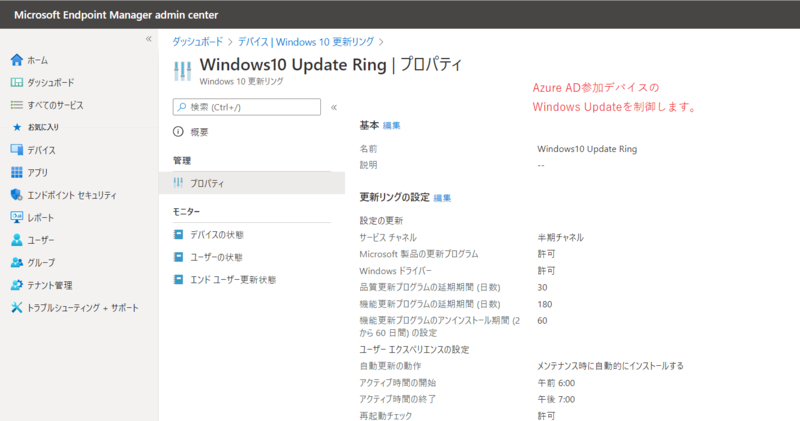
Task: Click the 自動更新の動作 label
Action: (390, 366)
